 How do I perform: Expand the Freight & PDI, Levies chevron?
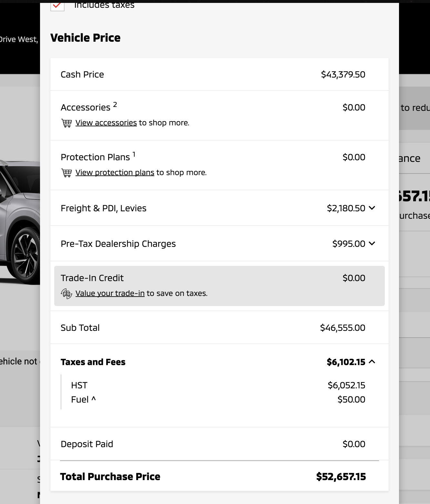tap(372, 208)
